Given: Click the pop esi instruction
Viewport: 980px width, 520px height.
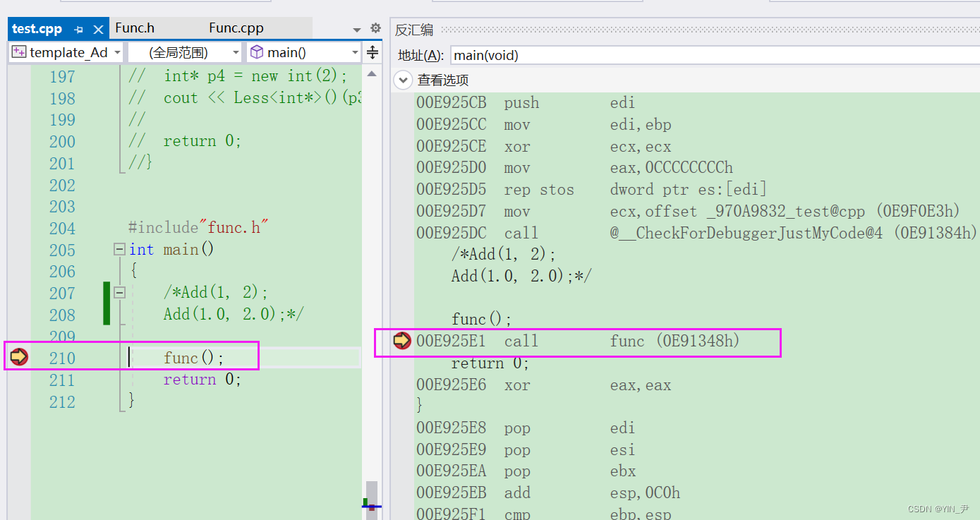Looking at the screenshot, I should (x=526, y=450).
